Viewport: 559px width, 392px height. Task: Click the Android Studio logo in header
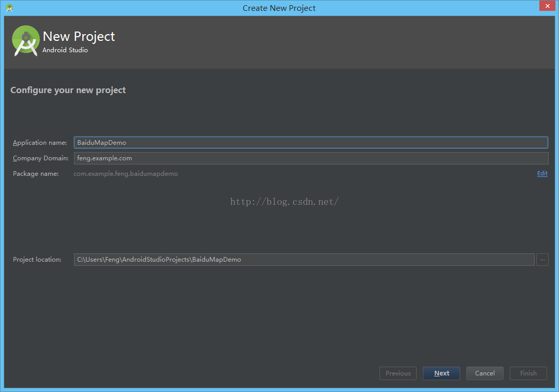25,41
